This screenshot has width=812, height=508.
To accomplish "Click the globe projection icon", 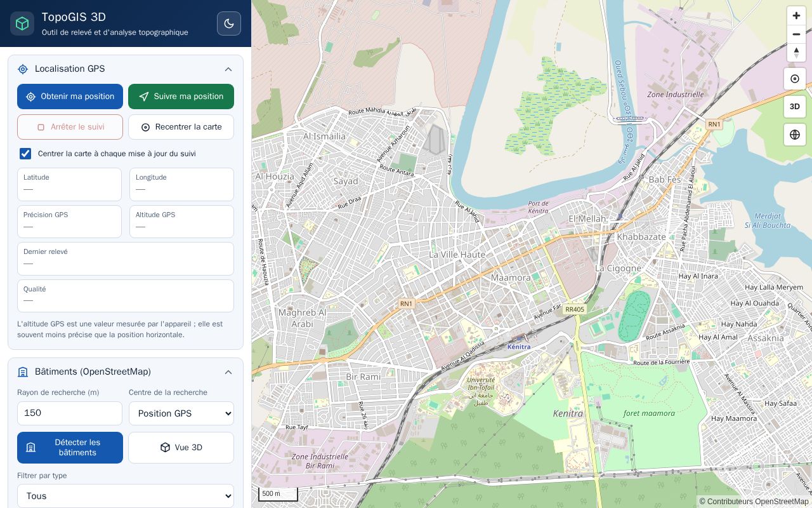I will [795, 135].
